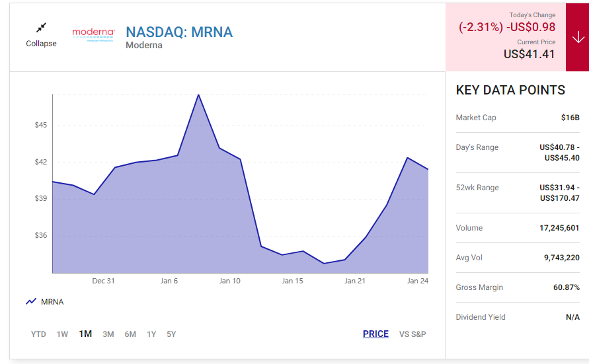
Task: Click the Gross Margin label
Action: (479, 287)
